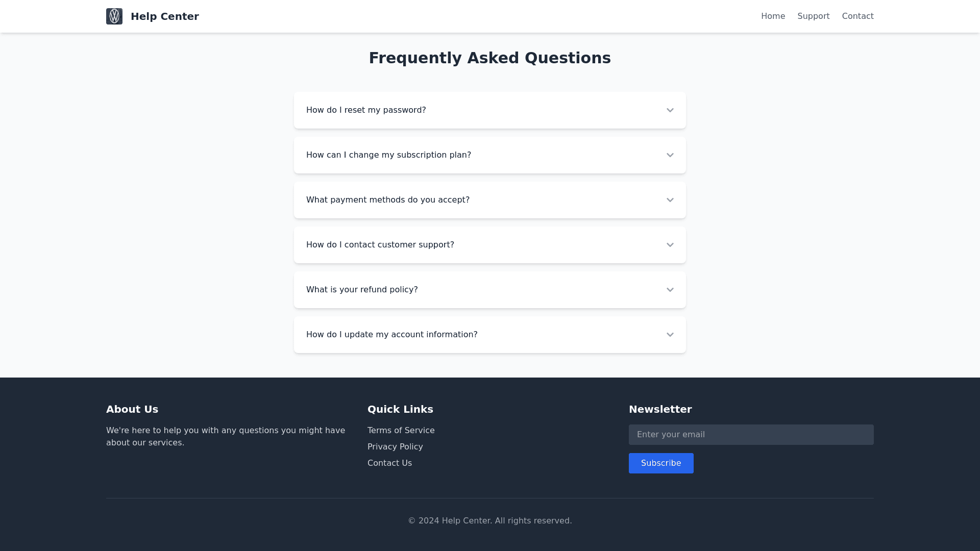This screenshot has width=980, height=551.
Task: Expand "How do I update my account information?"
Action: point(391,335)
